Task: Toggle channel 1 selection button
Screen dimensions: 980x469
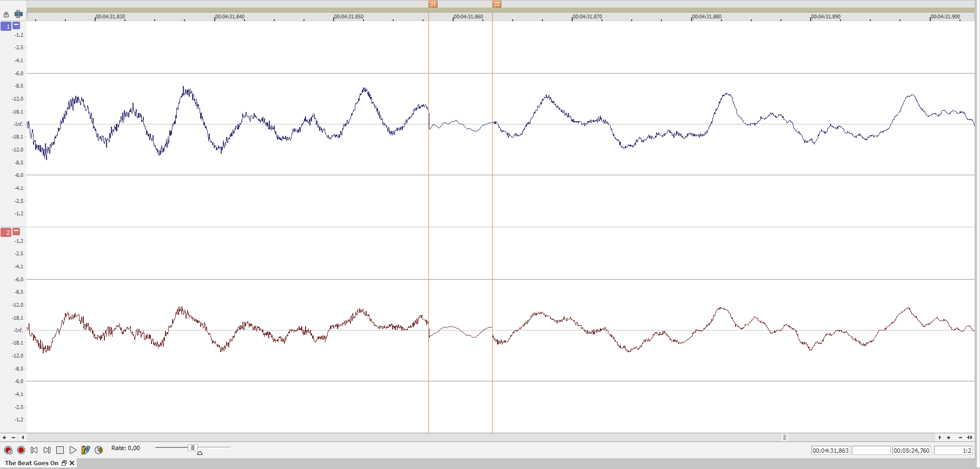Action: (6, 27)
